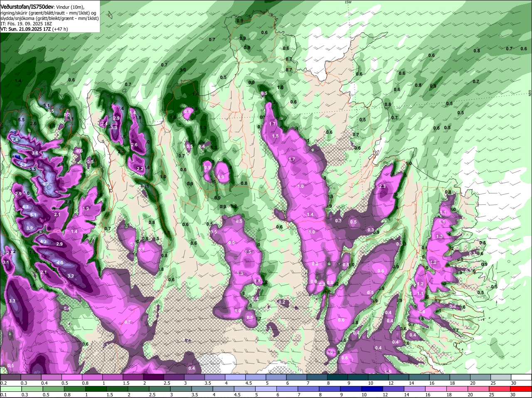Click the 'slydda/snjókoma' legend description line
Screen dimensions: 532x398
pyautogui.click(x=49, y=18)
